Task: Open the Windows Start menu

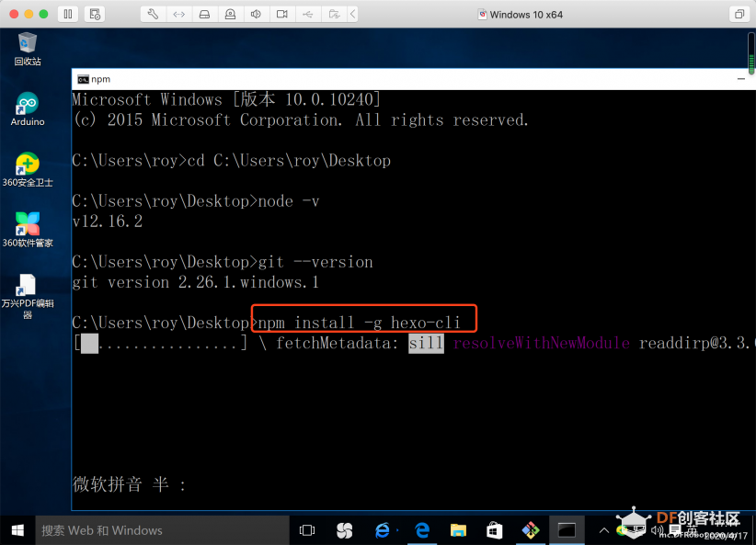Action: point(17,530)
